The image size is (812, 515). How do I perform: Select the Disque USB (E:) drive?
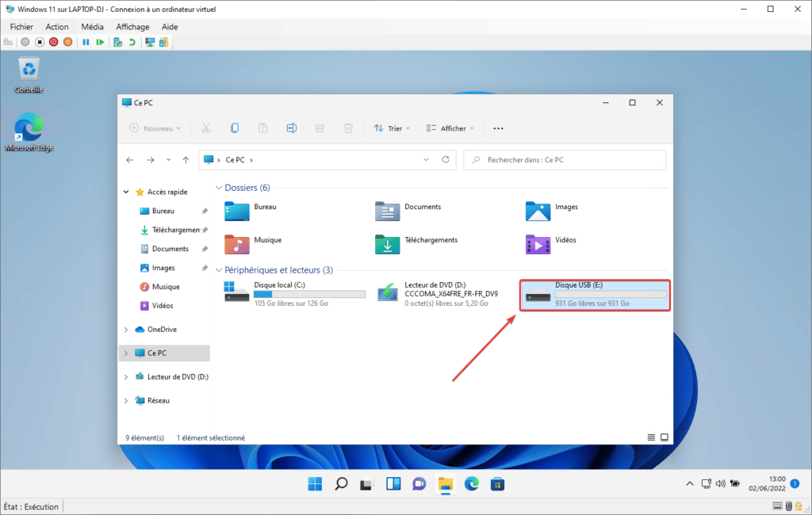click(x=595, y=295)
